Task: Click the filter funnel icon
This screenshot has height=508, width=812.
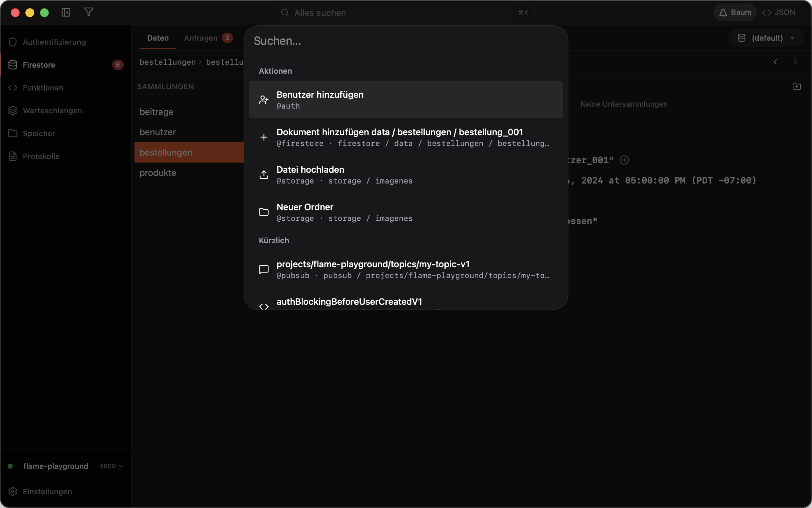Action: (x=88, y=12)
